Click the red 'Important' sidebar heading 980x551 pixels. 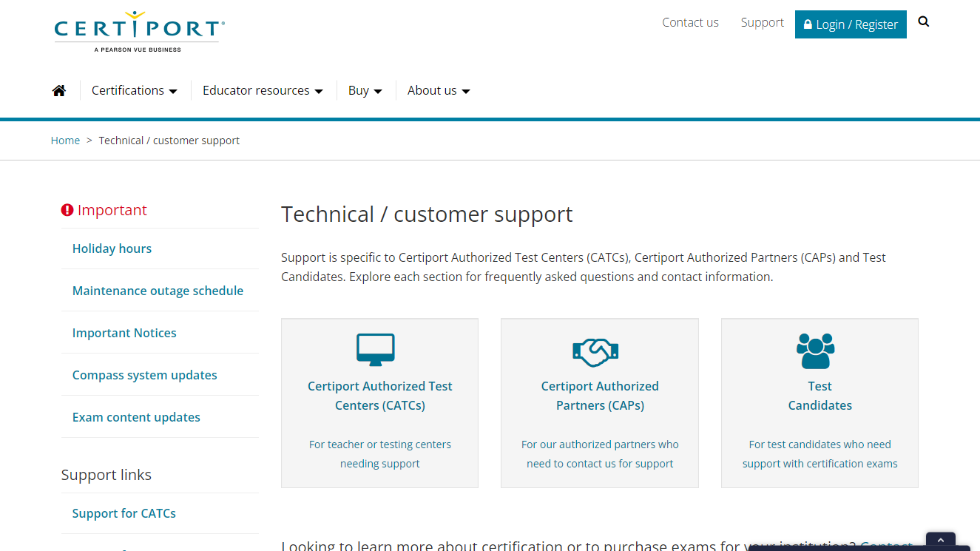coord(104,210)
